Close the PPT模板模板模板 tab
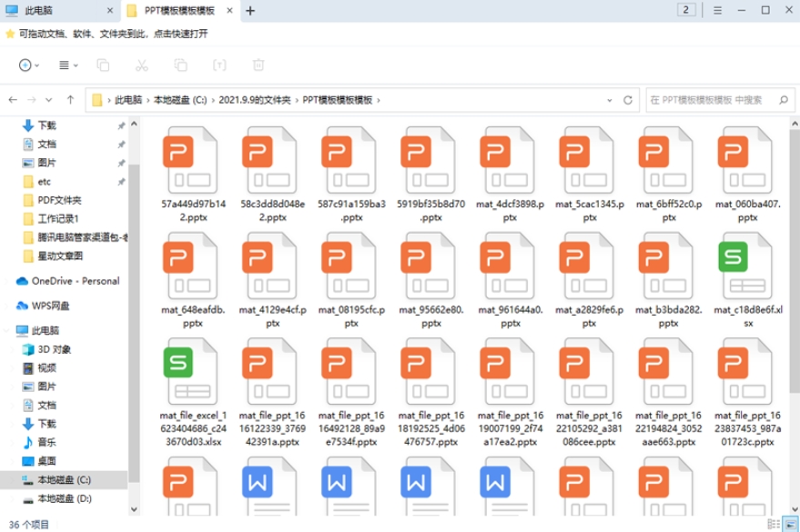The width and height of the screenshot is (800, 532). point(229,11)
